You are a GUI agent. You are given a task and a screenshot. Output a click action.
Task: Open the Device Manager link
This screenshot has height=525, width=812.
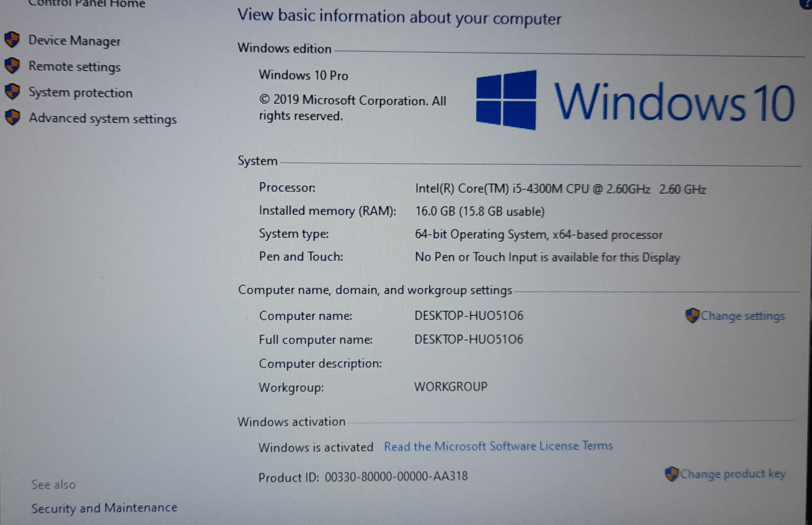(74, 41)
